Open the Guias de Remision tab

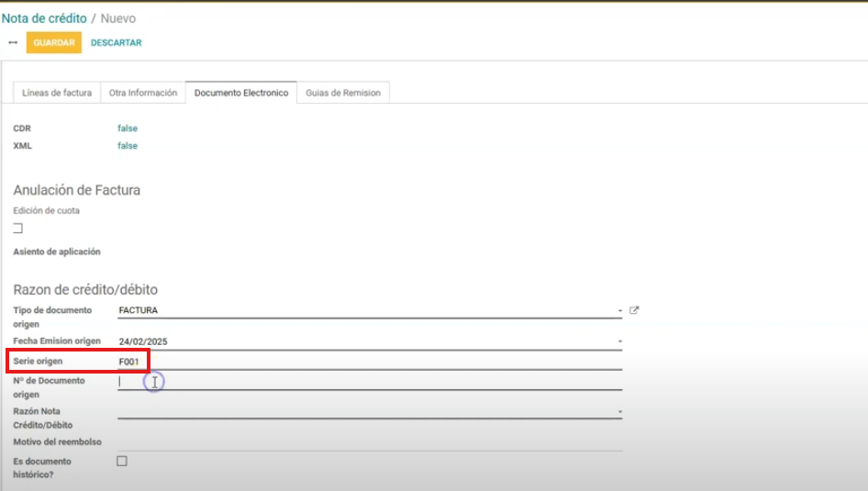click(343, 93)
